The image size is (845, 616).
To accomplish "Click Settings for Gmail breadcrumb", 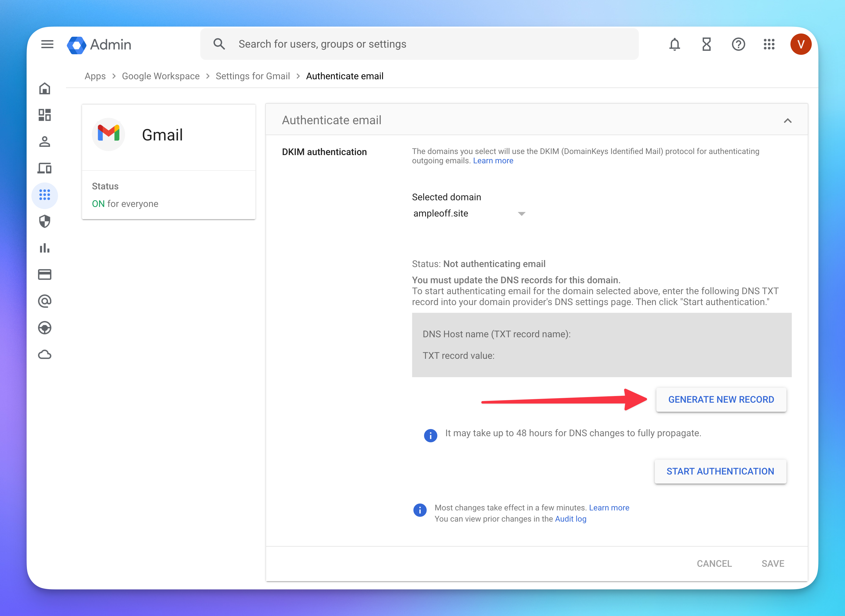I will [252, 76].
